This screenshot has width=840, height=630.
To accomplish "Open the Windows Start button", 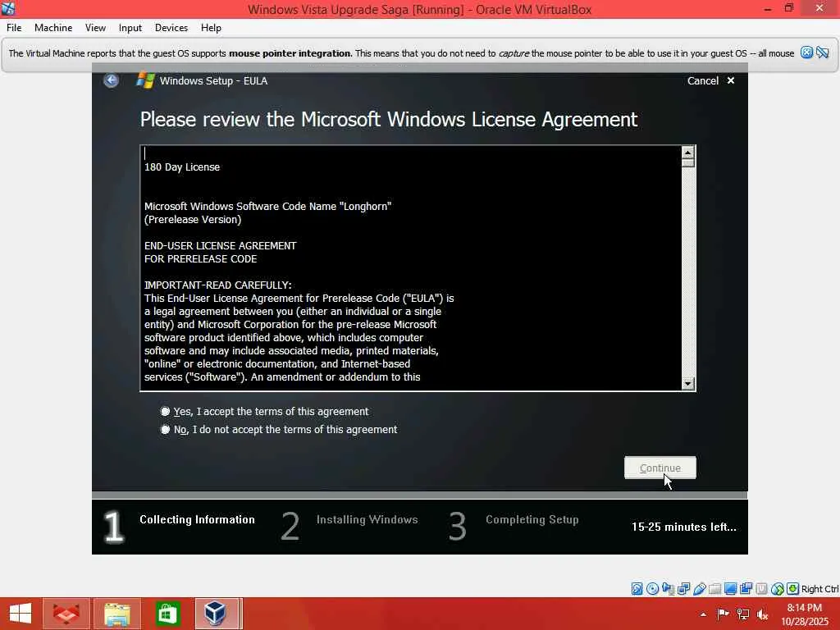I will [21, 614].
